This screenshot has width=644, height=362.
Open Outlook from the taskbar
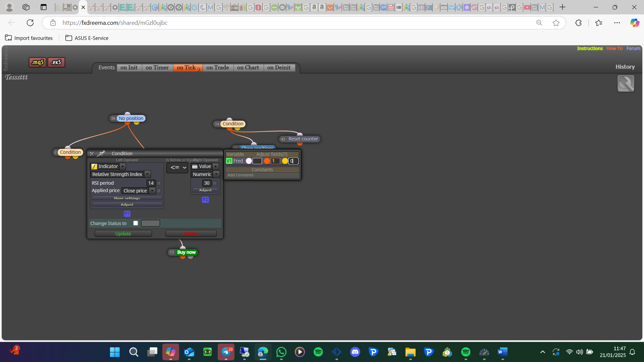tap(189, 352)
